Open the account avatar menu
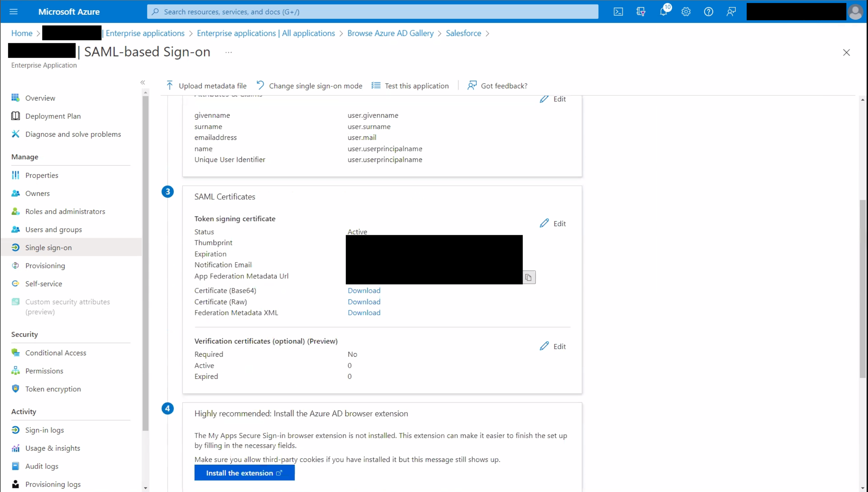 pyautogui.click(x=856, y=12)
